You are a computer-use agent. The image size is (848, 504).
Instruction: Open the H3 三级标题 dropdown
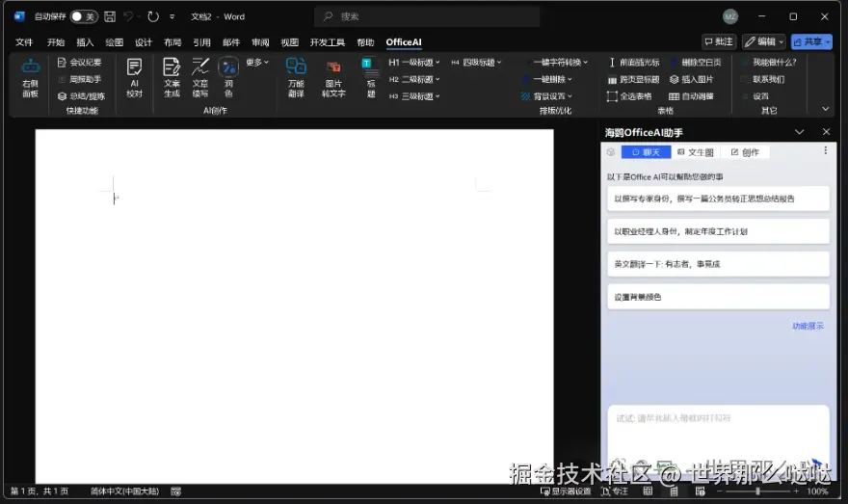point(414,96)
